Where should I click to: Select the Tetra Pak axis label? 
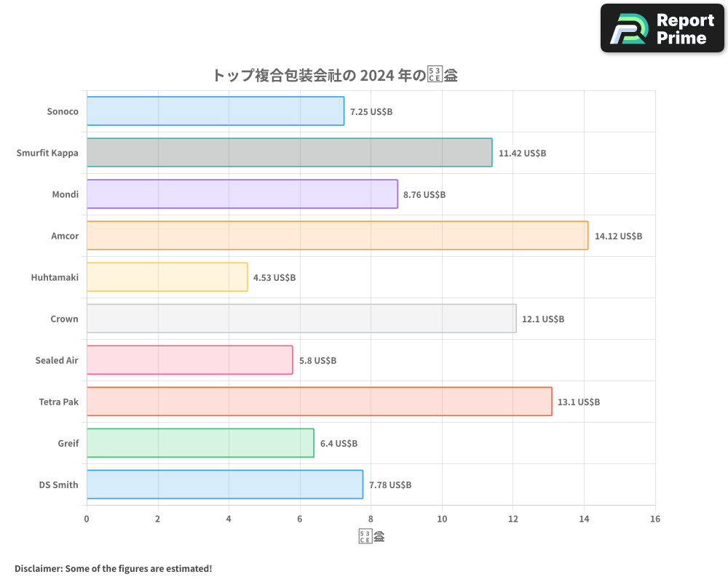coord(58,402)
